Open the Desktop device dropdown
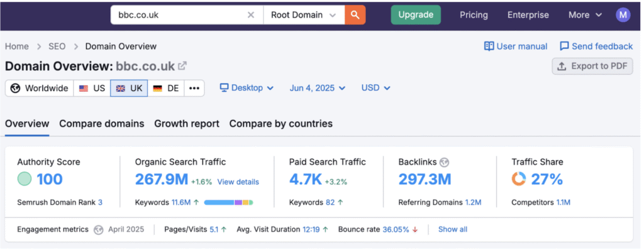This screenshot has height=250, width=644. pos(247,88)
